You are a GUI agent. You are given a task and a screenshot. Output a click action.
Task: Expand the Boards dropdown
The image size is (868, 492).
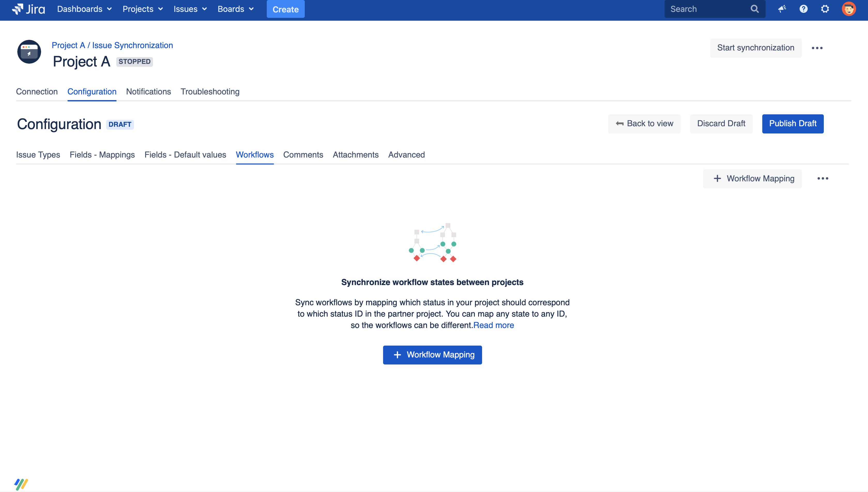[x=236, y=9]
